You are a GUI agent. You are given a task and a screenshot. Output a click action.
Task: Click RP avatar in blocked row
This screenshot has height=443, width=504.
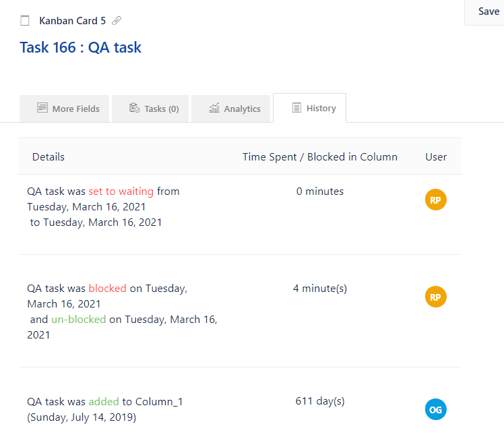[x=435, y=297]
